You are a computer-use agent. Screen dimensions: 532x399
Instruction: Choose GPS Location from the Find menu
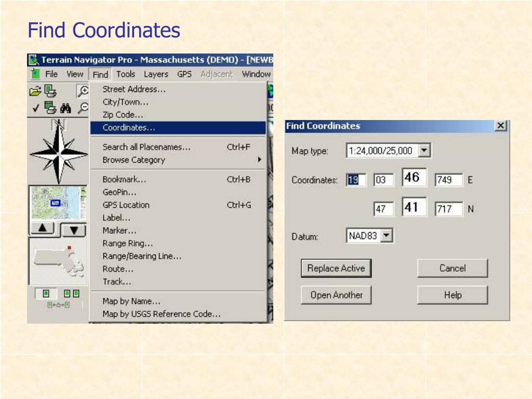(178, 205)
